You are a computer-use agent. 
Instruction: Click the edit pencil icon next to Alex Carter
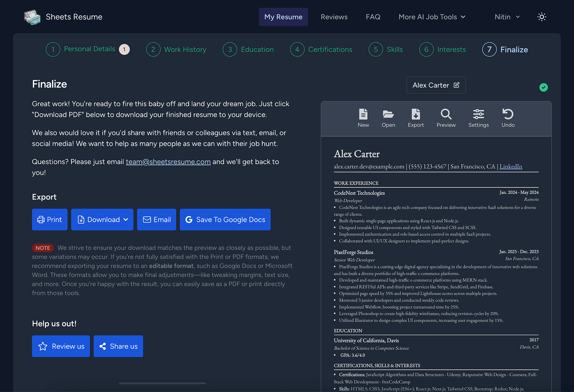tap(456, 85)
